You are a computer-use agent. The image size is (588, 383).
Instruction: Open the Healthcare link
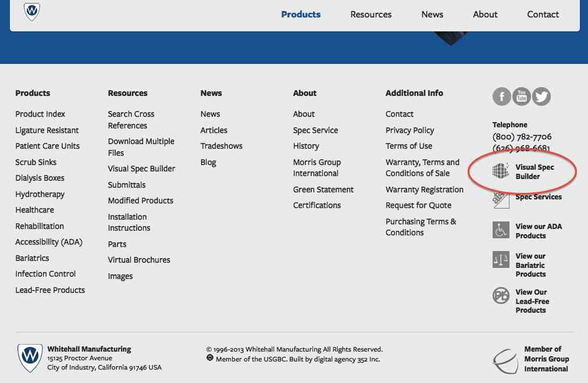pos(34,210)
